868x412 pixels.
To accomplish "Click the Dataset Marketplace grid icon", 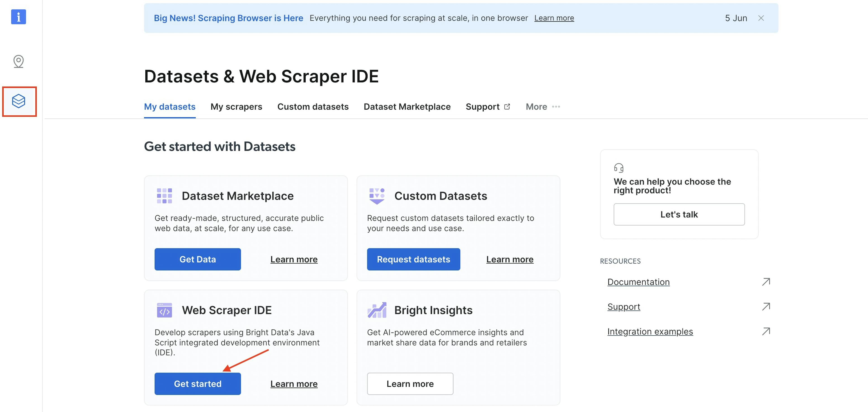I will 164,196.
